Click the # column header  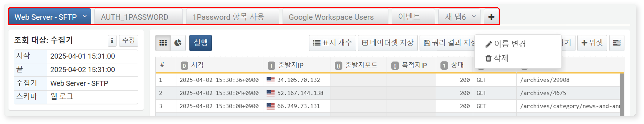[x=166, y=65]
